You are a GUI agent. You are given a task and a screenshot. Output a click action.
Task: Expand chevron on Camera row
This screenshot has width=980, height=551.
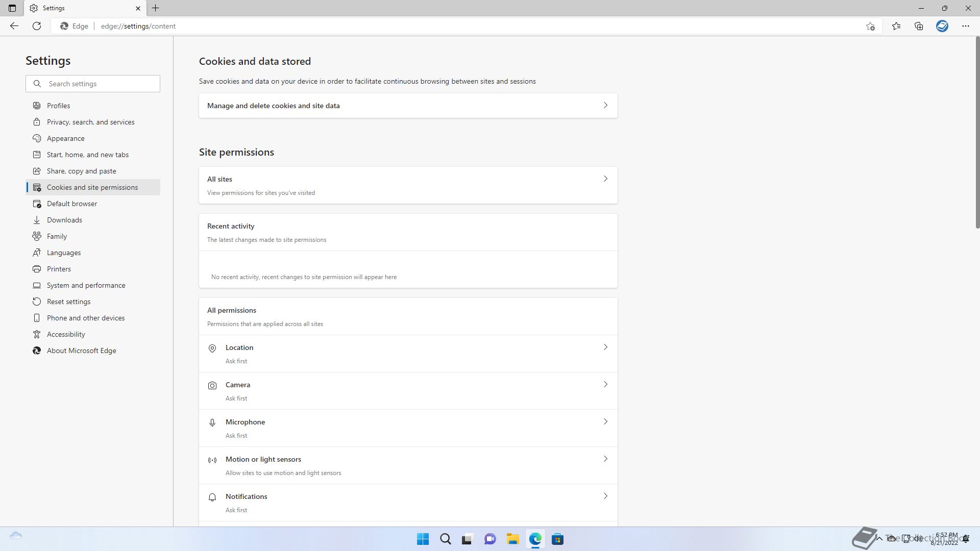pos(605,385)
